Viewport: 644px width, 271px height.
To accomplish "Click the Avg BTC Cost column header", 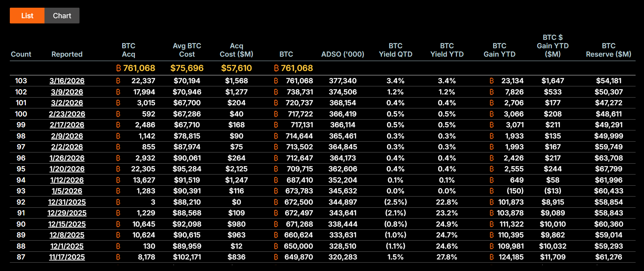I will point(187,50).
